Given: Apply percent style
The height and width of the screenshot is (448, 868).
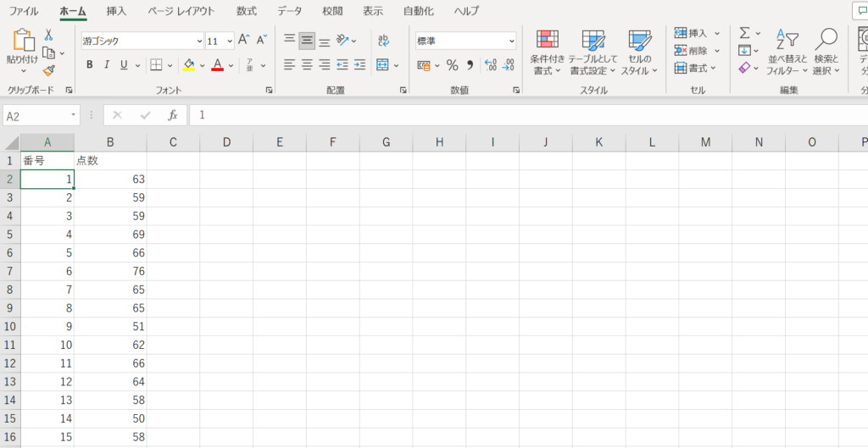Looking at the screenshot, I should (x=453, y=65).
